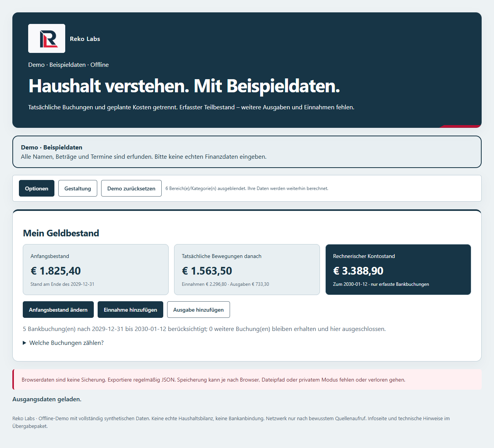Click the 'Tatsächliche Bewegungen danach' label
This screenshot has width=494, height=448.
coord(222,256)
